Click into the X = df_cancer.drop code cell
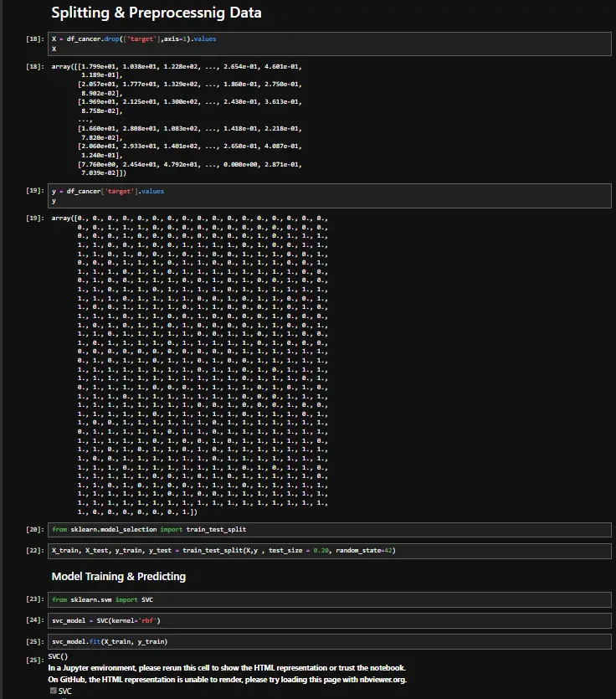 tap(330, 44)
